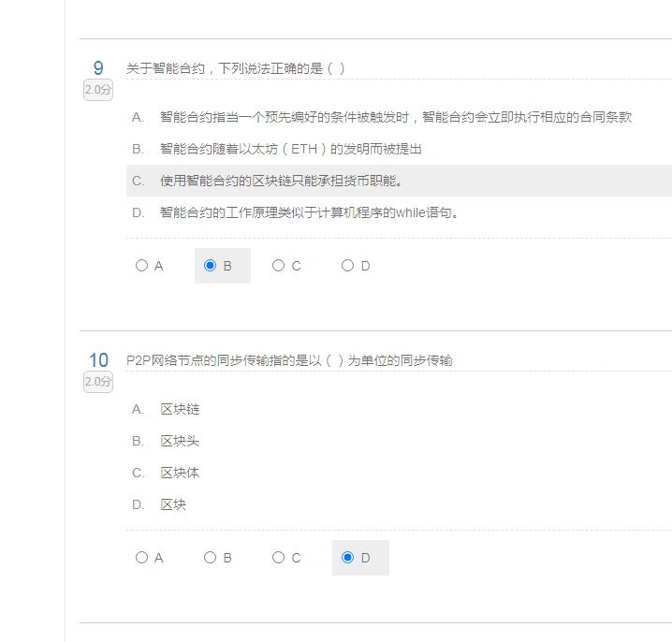Viewport: 672px width, 642px height.
Task: Select radio option C for question 9
Action: 279,266
